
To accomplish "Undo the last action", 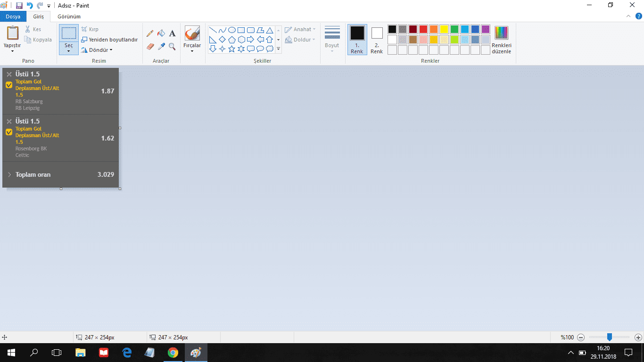I will pos(30,6).
